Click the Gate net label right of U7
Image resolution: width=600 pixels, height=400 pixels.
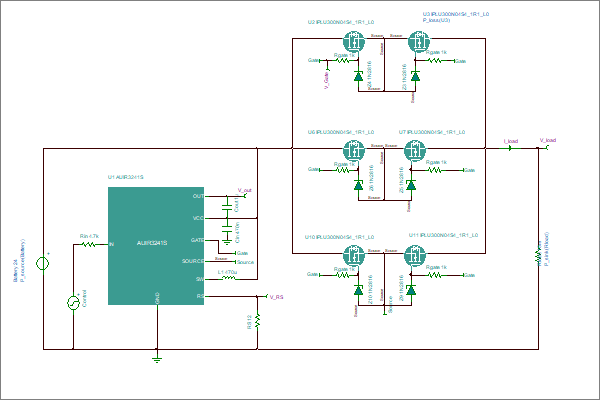(x=470, y=170)
